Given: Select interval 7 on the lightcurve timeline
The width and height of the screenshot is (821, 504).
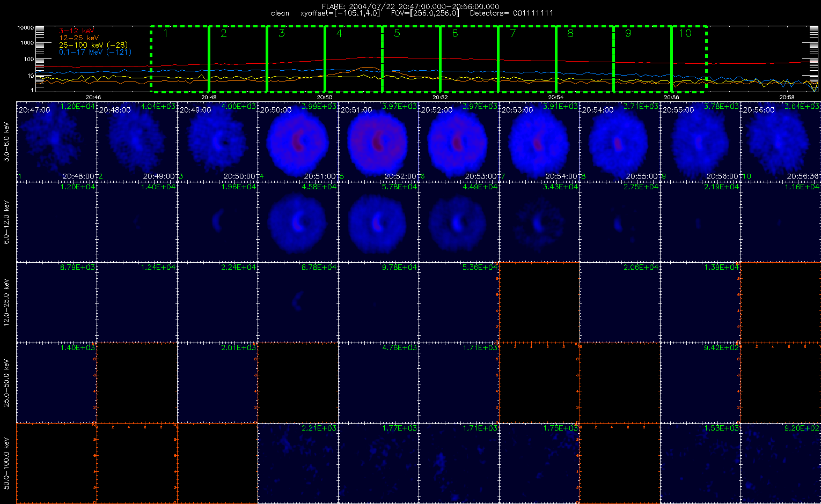Looking at the screenshot, I should [527, 59].
